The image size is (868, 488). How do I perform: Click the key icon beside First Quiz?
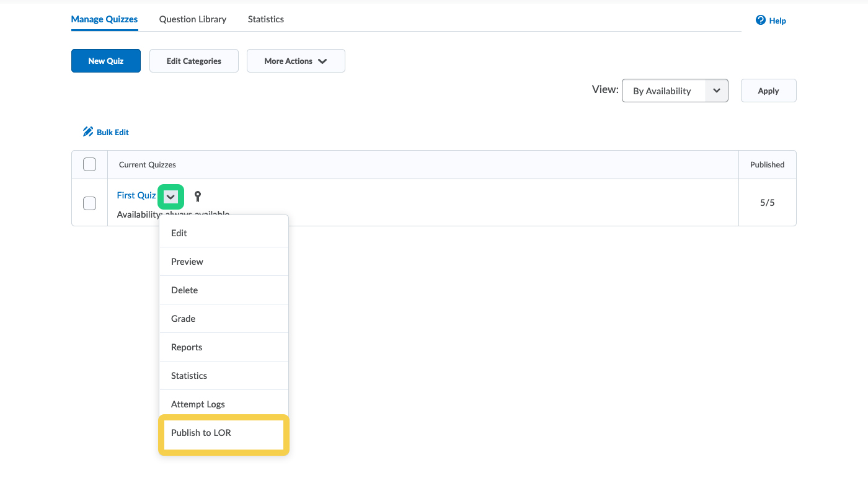point(198,197)
